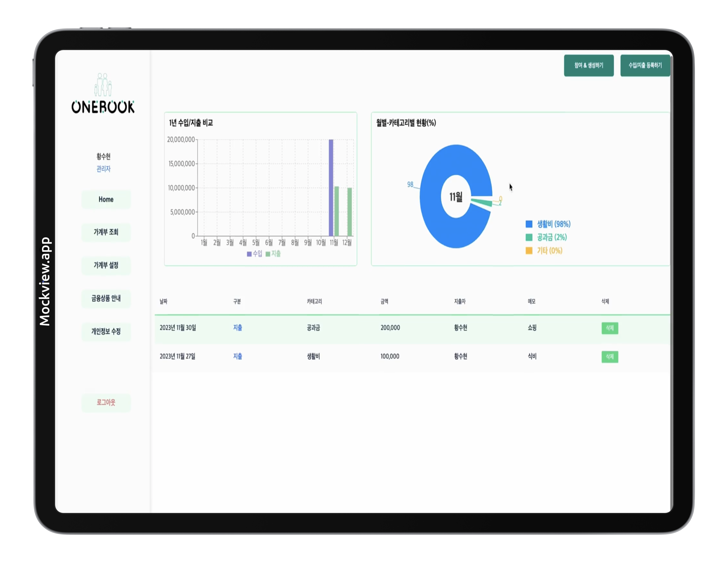Click the 관리자 role link
Viewport: 728px width, 563px height.
103,169
